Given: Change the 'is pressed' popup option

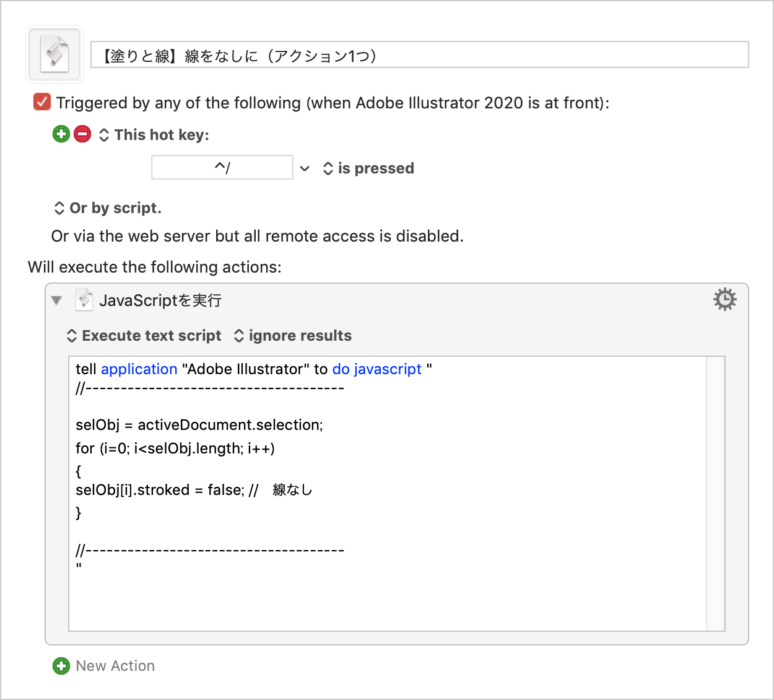Looking at the screenshot, I should [368, 168].
